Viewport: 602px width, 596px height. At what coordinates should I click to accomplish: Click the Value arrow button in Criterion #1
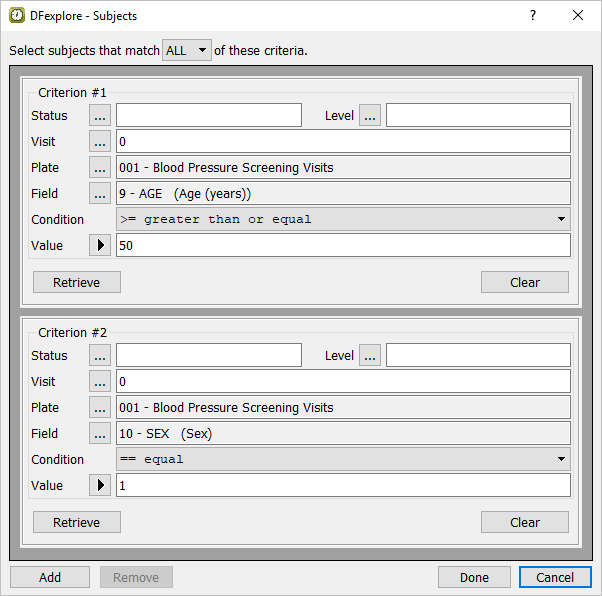coord(100,246)
